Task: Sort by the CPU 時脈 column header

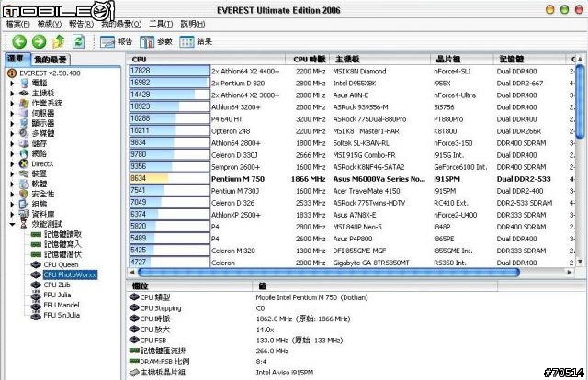Action: point(309,60)
